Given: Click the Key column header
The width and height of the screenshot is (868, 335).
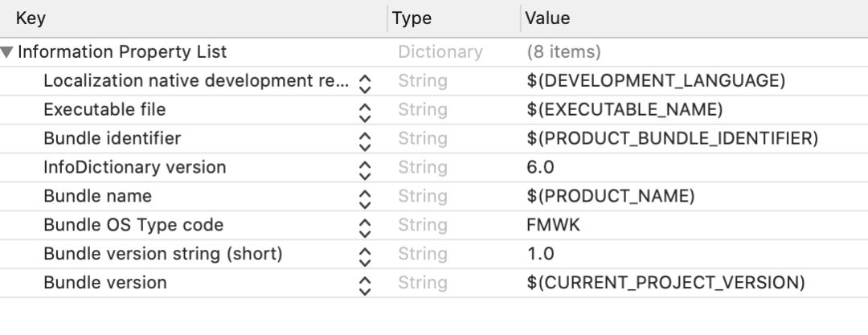Looking at the screenshot, I should (31, 18).
